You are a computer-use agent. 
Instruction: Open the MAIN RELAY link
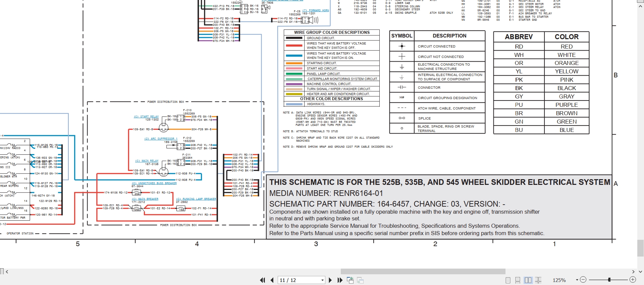point(147,161)
